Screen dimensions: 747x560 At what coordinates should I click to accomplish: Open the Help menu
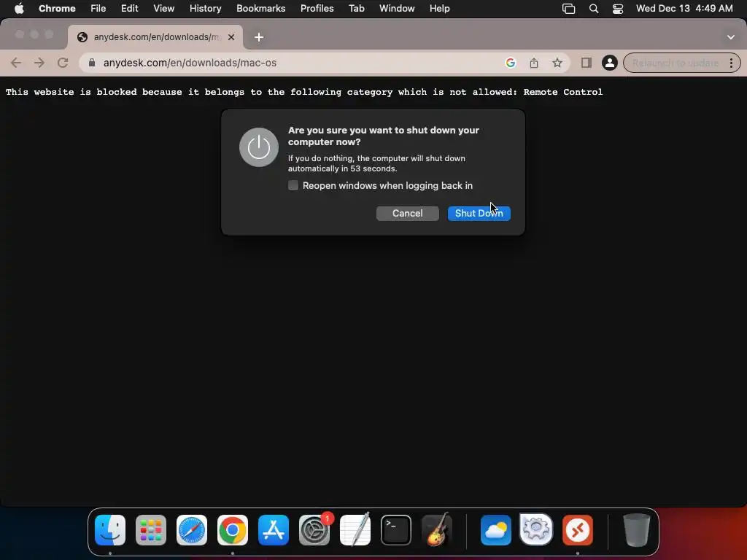[x=439, y=9]
